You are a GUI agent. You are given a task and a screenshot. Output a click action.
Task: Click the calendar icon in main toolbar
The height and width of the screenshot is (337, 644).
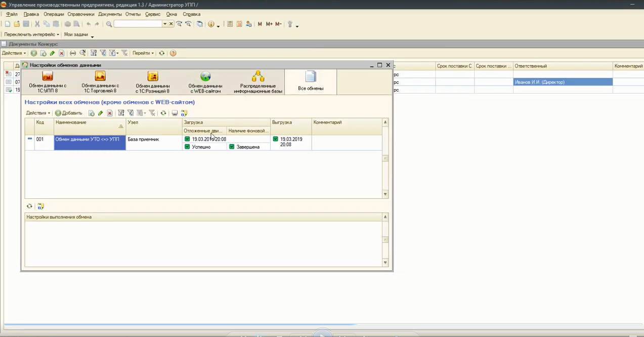click(x=239, y=24)
